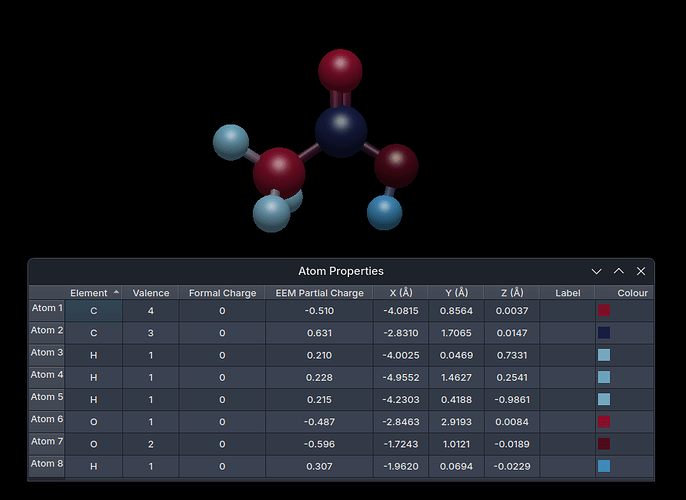686x500 pixels.
Task: Click the downward chevron in the dialog title bar
Action: point(597,271)
